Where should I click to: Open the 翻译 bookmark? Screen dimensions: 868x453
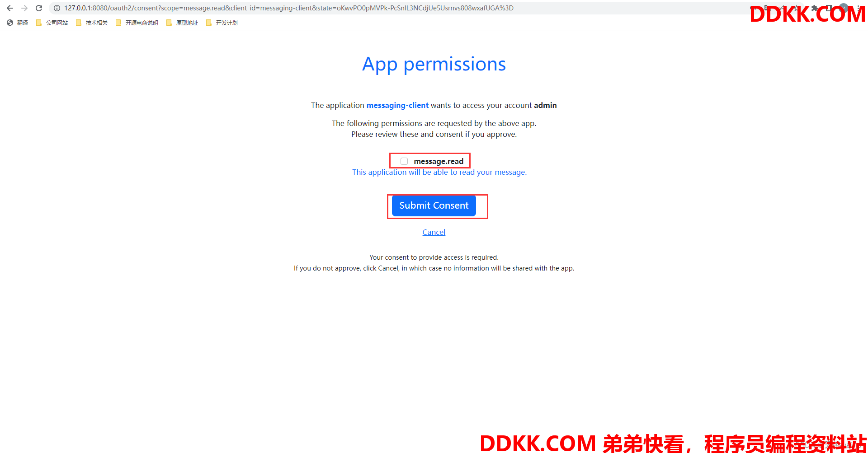pyautogui.click(x=18, y=23)
